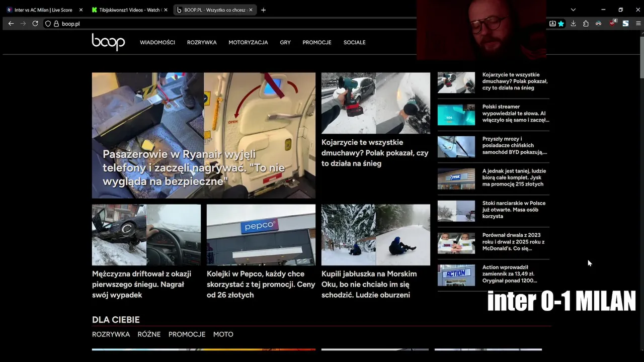This screenshot has height=362, width=644.
Task: Open sidebar ski slopes in Poland article
Action: [514, 210]
